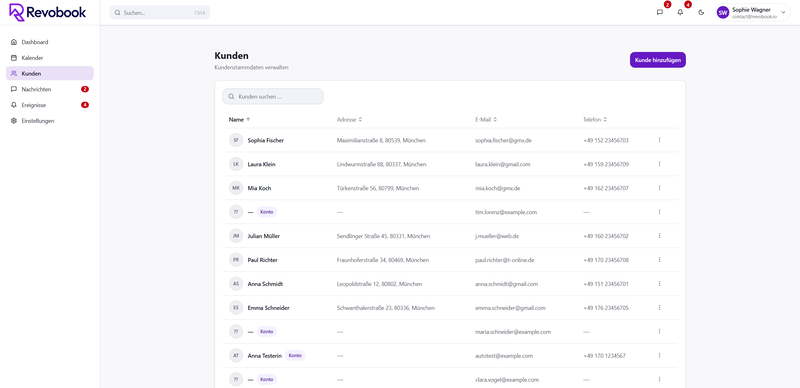Click the Revobook logo
The width and height of the screenshot is (800, 388).
pos(47,12)
